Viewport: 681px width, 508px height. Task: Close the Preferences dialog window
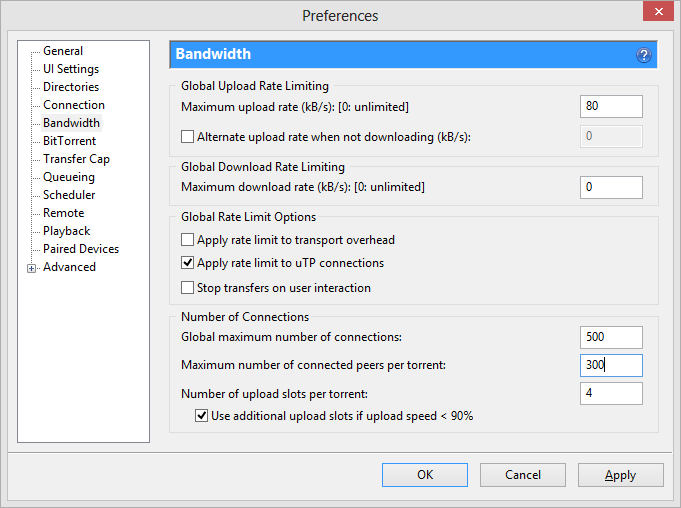tap(654, 15)
